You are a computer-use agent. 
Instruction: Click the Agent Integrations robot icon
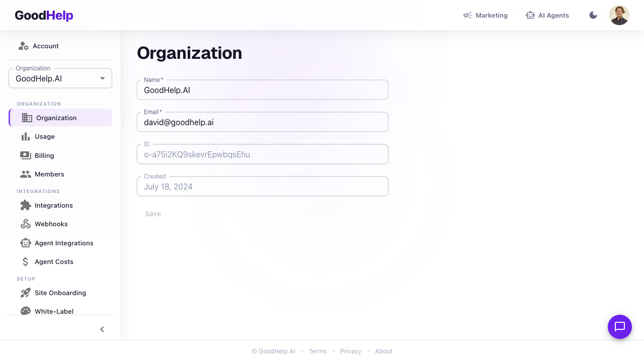[26, 243]
